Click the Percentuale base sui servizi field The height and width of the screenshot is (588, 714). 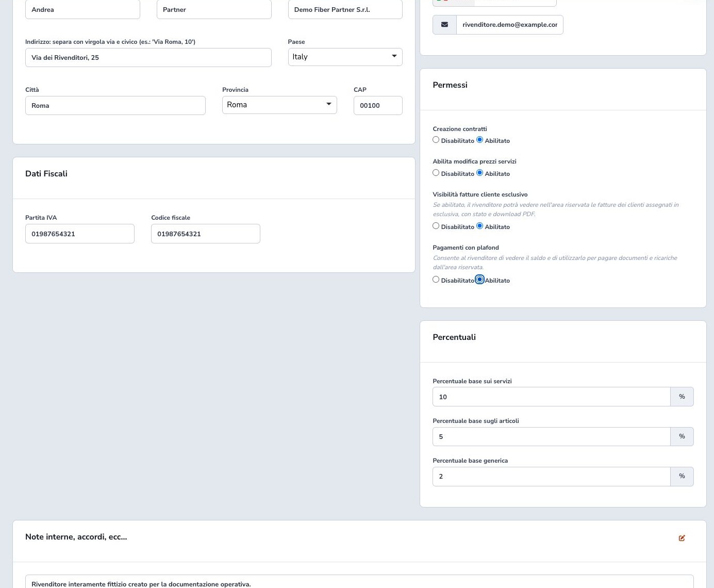point(551,397)
